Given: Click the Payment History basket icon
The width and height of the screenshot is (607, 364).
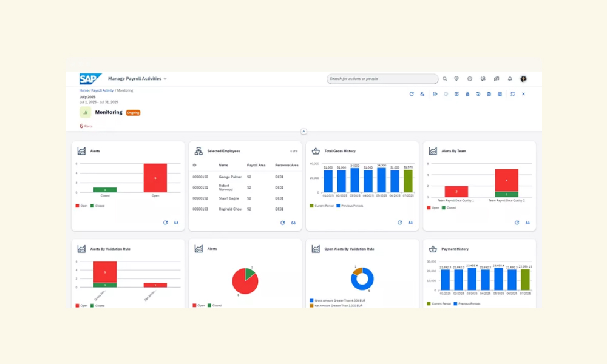Looking at the screenshot, I should coord(433,249).
